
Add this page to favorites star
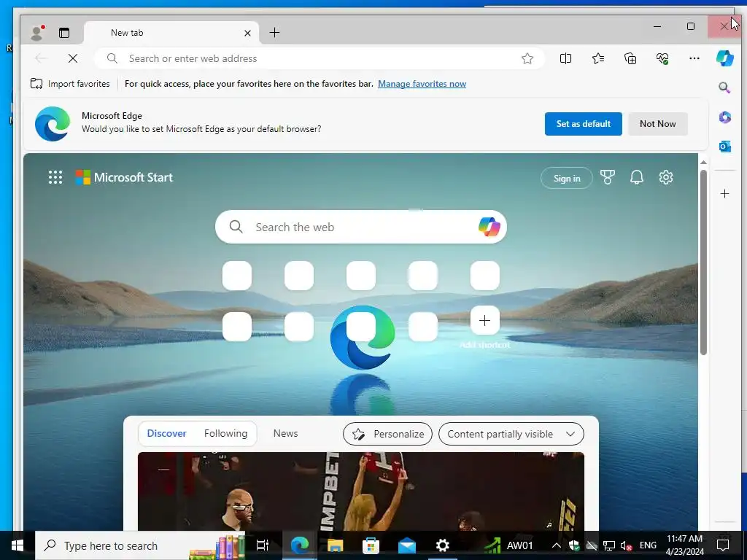click(527, 58)
